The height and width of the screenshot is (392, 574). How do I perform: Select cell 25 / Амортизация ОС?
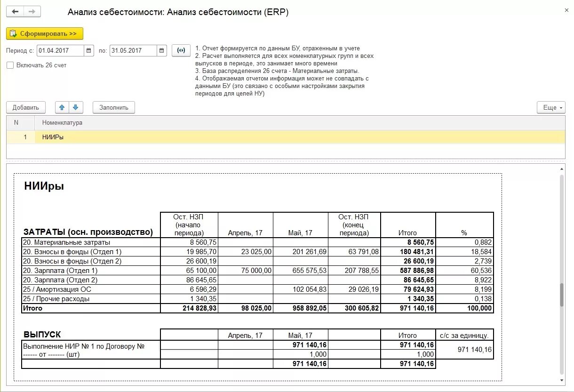(x=91, y=289)
